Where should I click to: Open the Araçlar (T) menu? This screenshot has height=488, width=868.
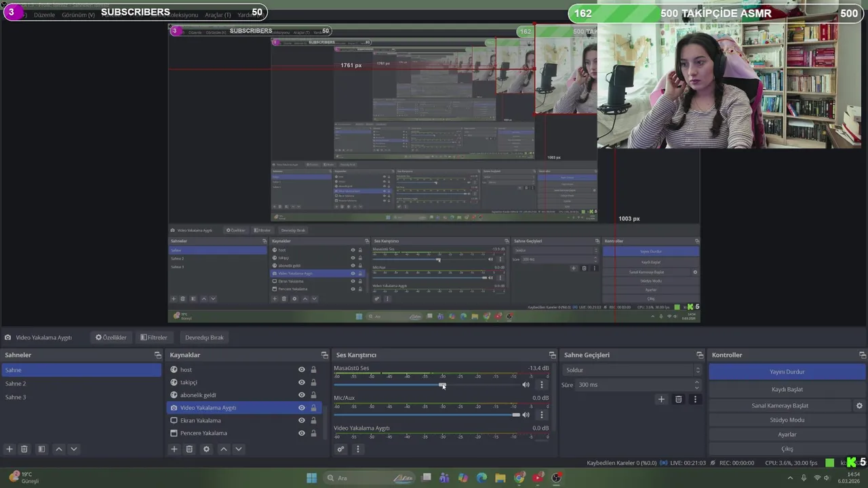tap(218, 15)
